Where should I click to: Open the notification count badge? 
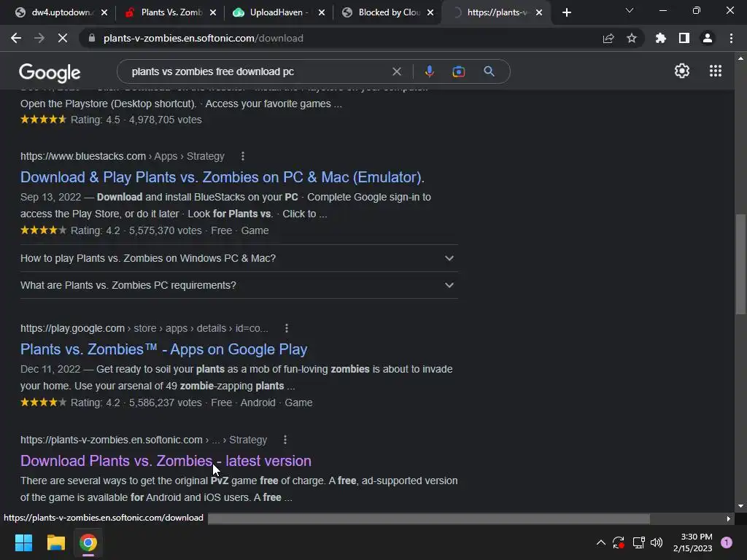(727, 542)
